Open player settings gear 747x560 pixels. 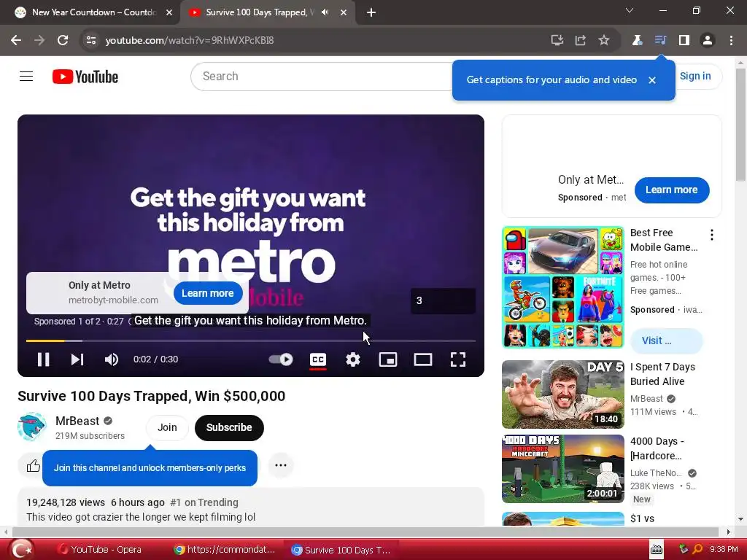353,359
